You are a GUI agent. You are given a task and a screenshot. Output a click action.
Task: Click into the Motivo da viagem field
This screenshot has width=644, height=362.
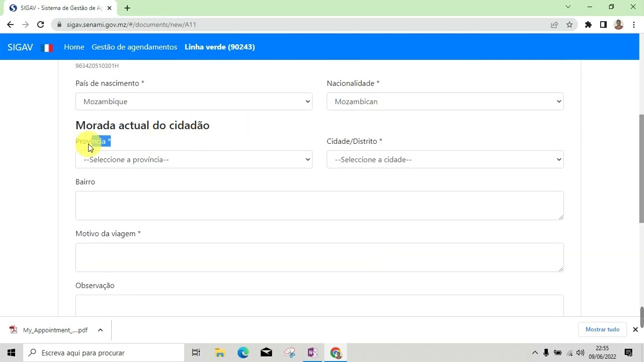[319, 257]
